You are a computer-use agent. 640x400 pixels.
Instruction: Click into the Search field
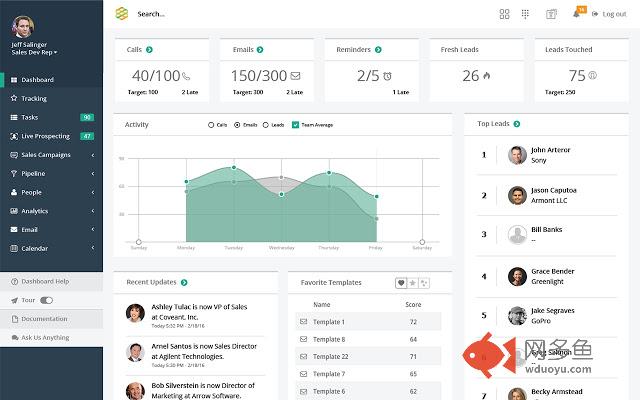[x=151, y=14]
